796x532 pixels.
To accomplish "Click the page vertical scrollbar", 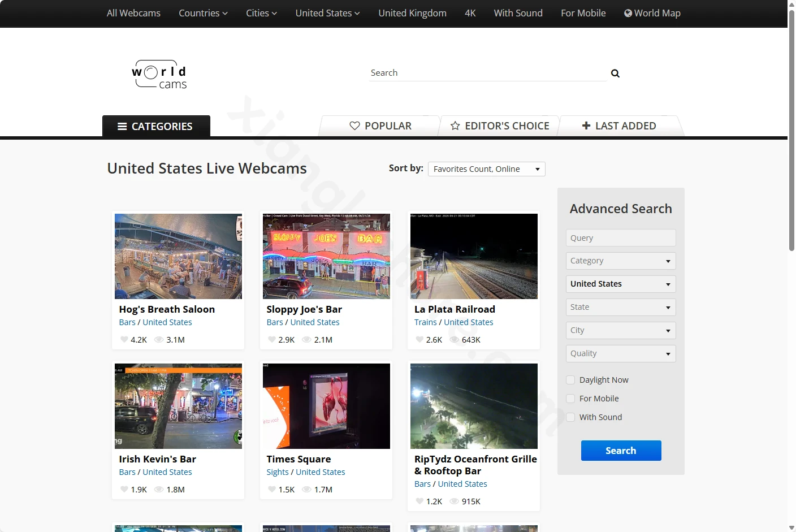I will pyautogui.click(x=791, y=130).
